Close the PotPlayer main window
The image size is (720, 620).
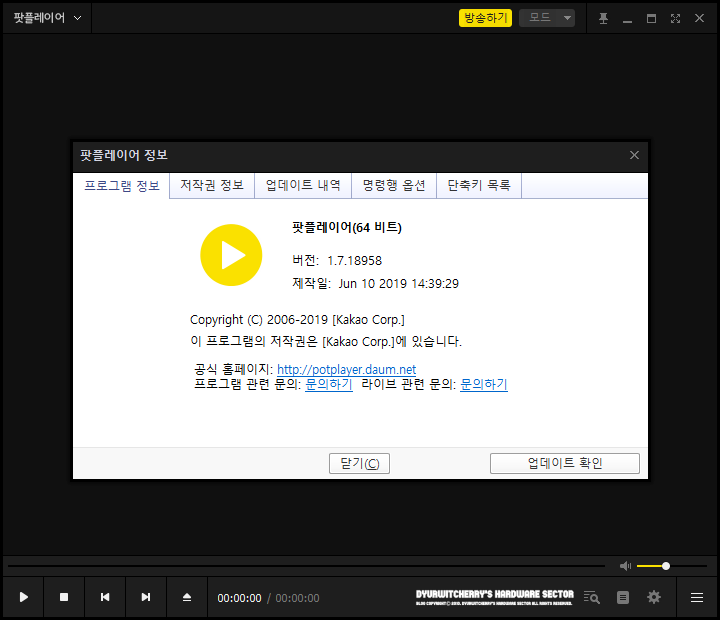pyautogui.click(x=699, y=18)
